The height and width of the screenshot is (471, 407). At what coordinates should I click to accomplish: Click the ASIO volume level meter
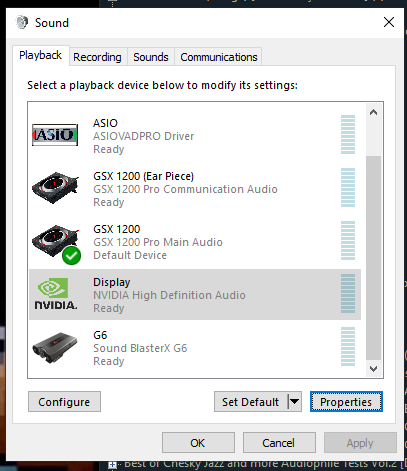[x=348, y=135]
